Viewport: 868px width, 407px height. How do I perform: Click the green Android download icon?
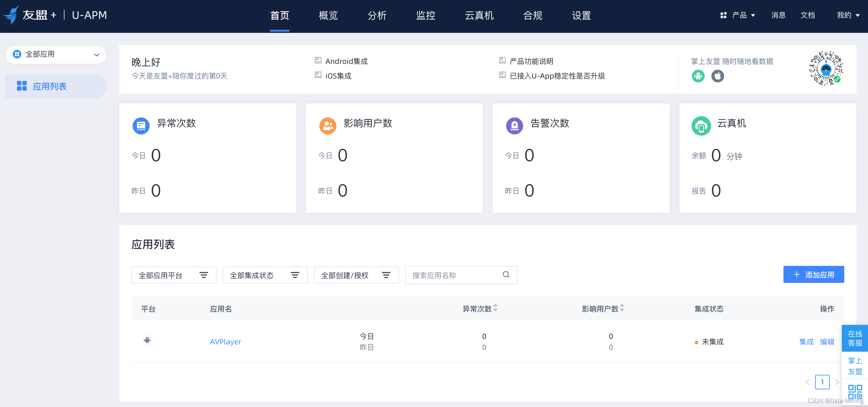pyautogui.click(x=698, y=76)
